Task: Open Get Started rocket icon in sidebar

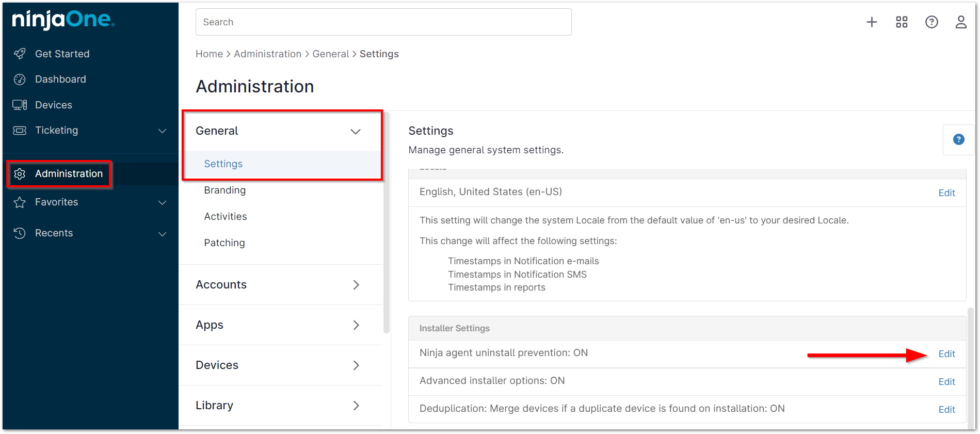Action: (x=20, y=54)
